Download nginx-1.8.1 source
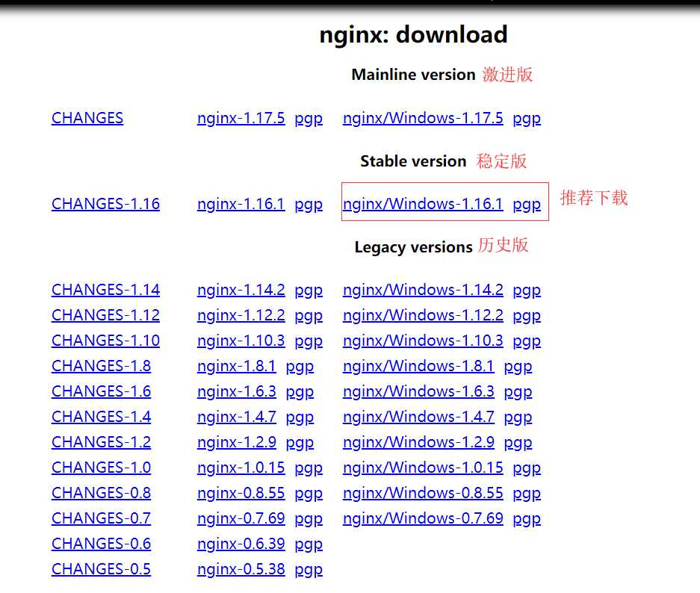This screenshot has width=700, height=593. coord(237,366)
